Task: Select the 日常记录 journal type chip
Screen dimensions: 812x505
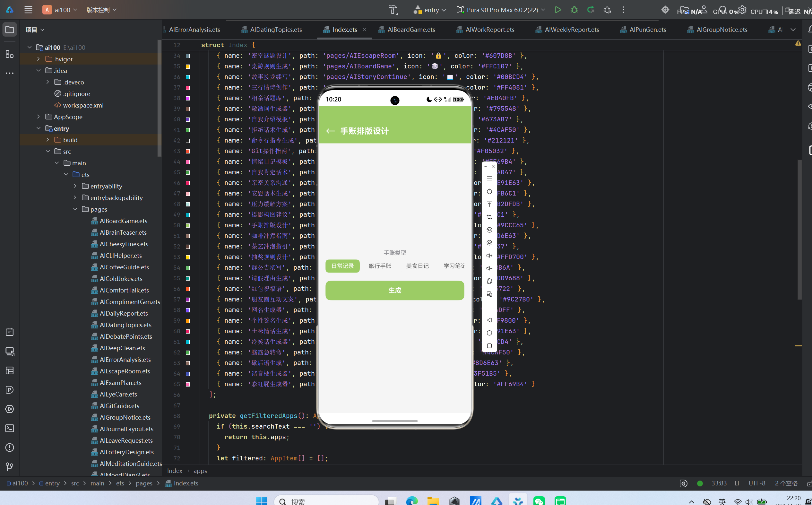Action: click(x=342, y=266)
